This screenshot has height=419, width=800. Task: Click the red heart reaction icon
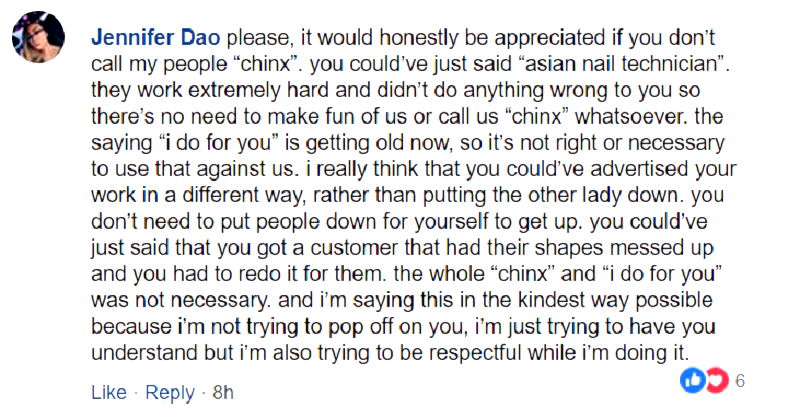coord(715,381)
